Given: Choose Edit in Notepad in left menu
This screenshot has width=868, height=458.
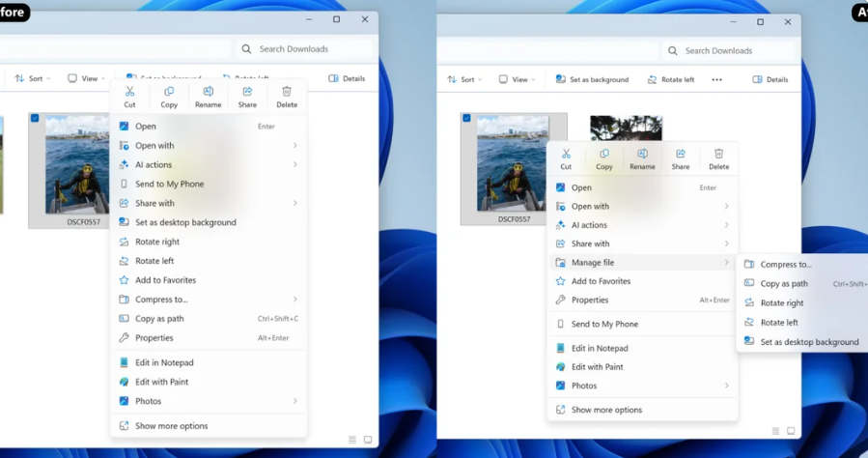Looking at the screenshot, I should (209, 362).
